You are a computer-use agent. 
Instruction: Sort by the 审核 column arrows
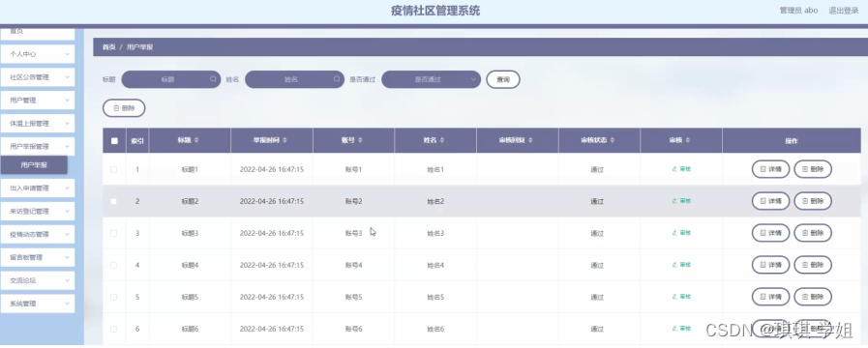click(688, 140)
